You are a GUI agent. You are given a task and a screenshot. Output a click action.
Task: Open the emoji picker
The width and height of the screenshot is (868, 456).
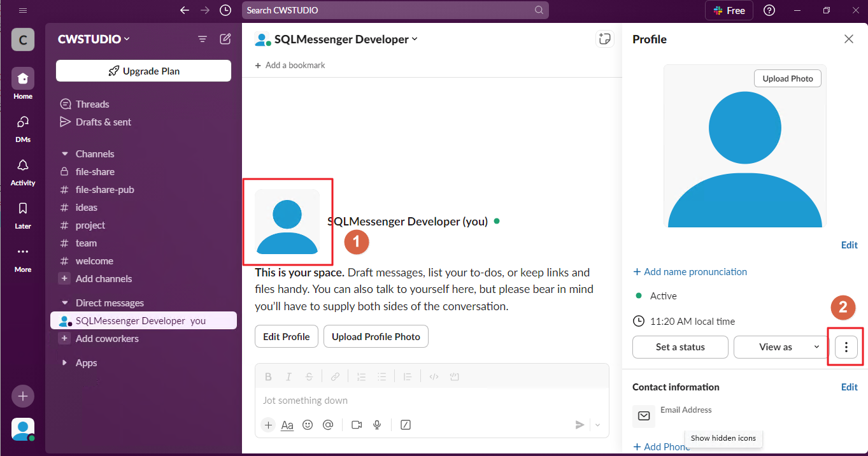pyautogui.click(x=308, y=425)
